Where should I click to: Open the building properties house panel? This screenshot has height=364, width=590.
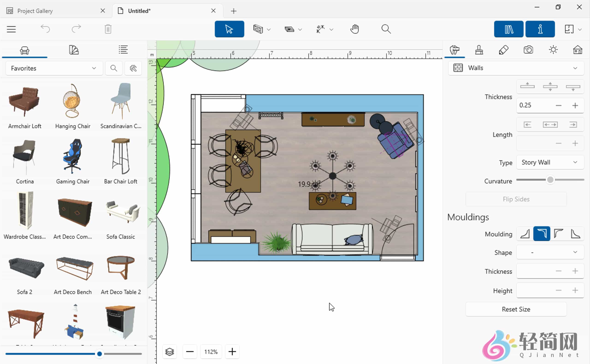coord(578,50)
